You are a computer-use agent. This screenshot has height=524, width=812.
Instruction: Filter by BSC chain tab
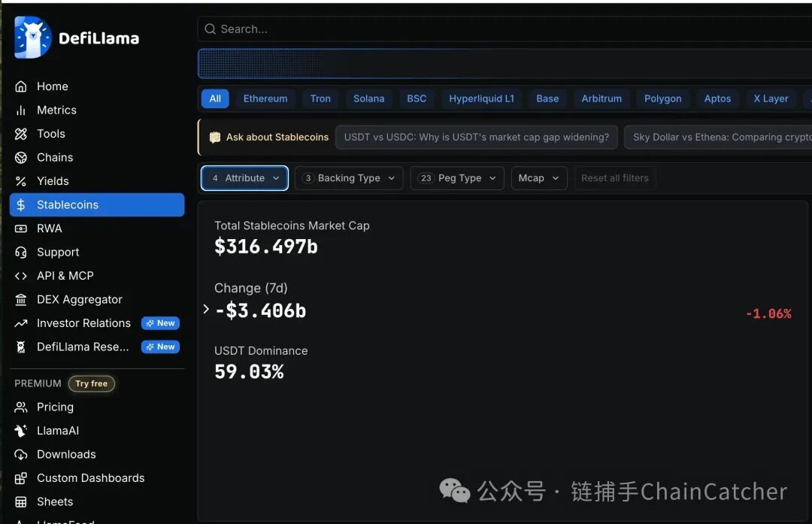[417, 98]
